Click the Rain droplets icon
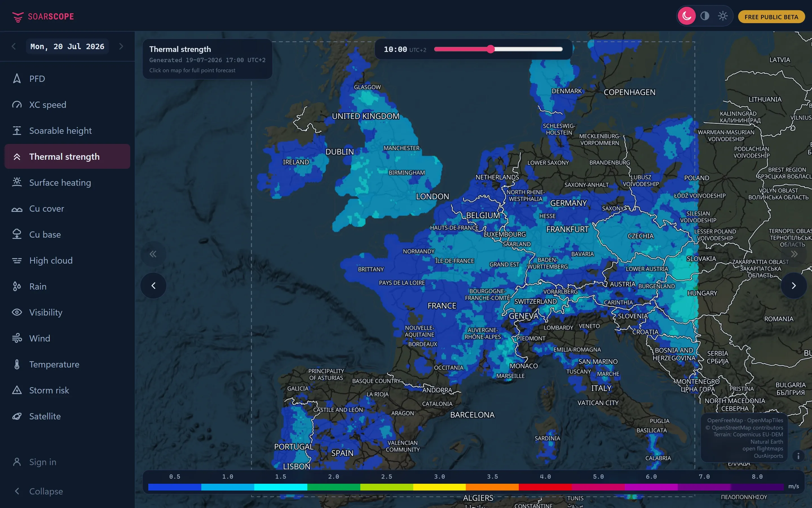The width and height of the screenshot is (812, 508). 17,286
